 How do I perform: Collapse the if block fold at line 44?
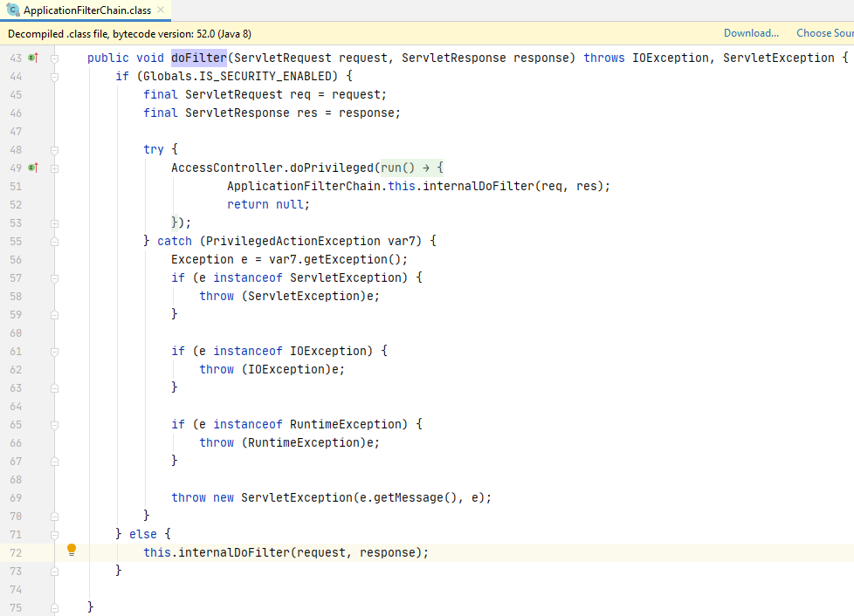pos(54,77)
